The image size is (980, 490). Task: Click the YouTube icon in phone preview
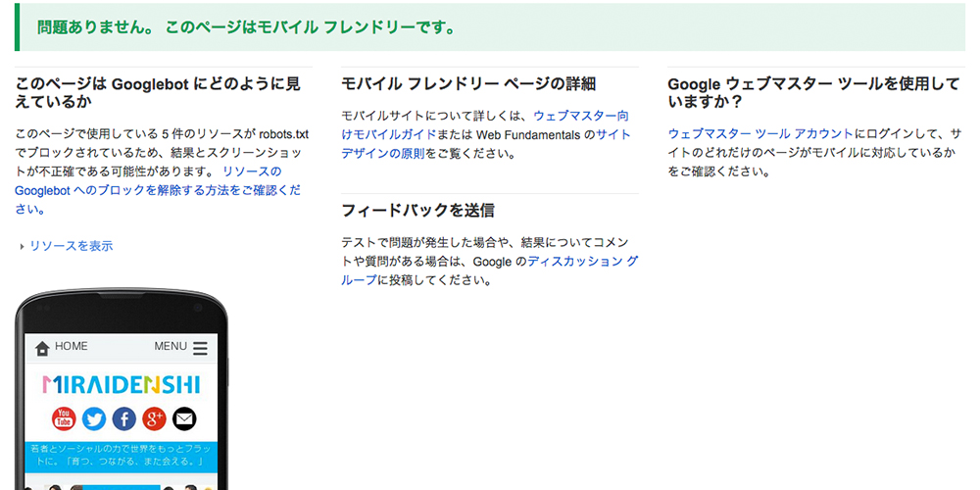(x=64, y=418)
